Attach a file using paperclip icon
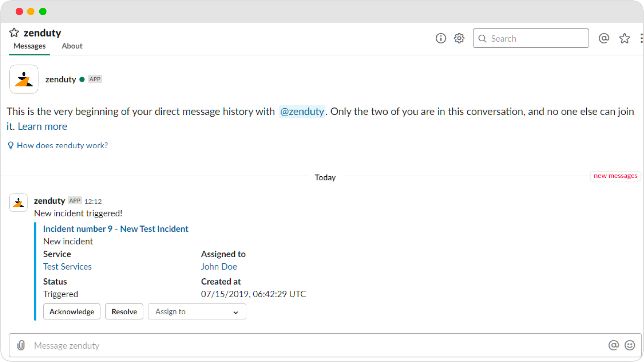Viewport: 644px width, 362px height. [x=21, y=345]
